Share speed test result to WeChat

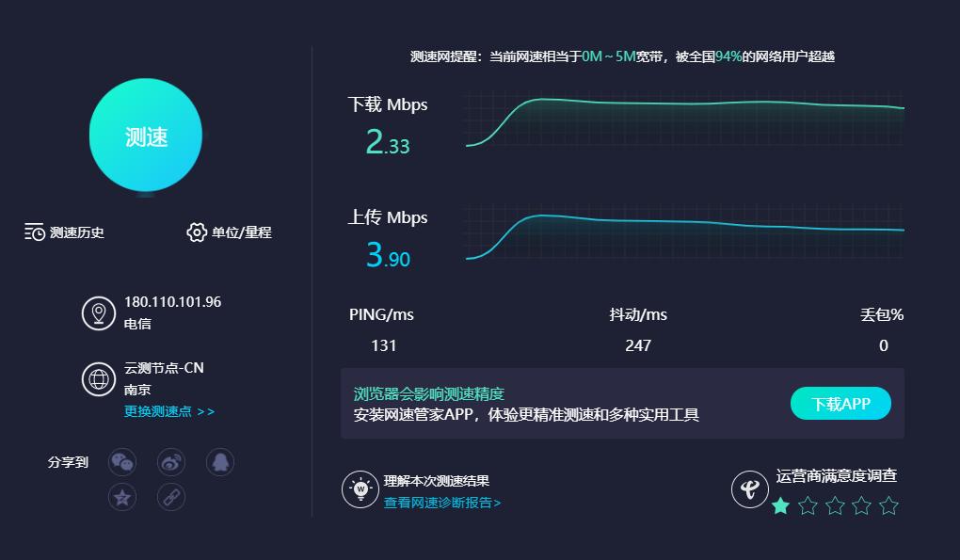[122, 462]
